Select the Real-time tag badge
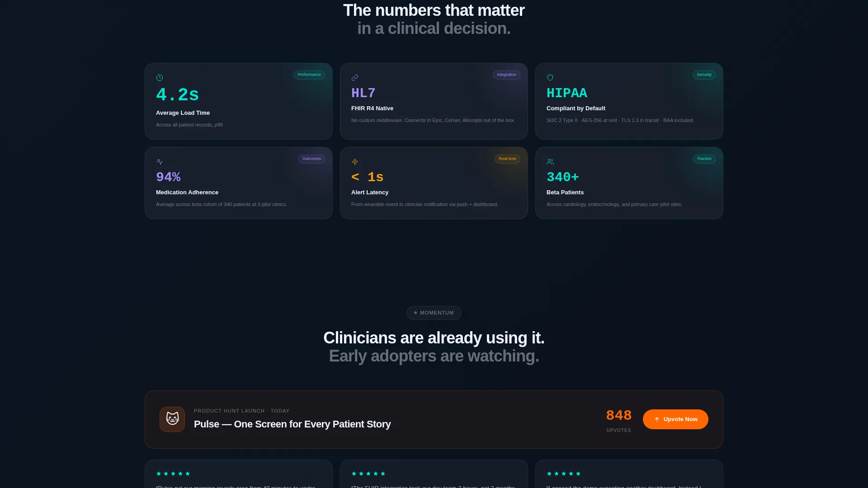This screenshot has width=868, height=488. point(507,159)
